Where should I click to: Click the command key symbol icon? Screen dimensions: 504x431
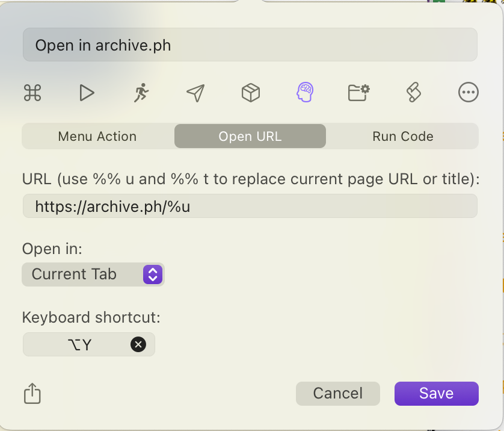(32, 92)
